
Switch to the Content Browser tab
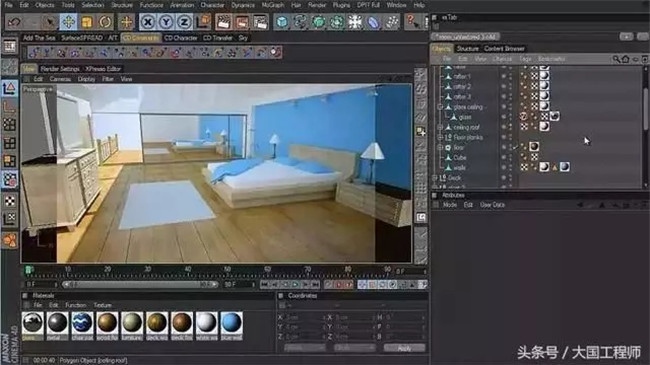coord(504,49)
